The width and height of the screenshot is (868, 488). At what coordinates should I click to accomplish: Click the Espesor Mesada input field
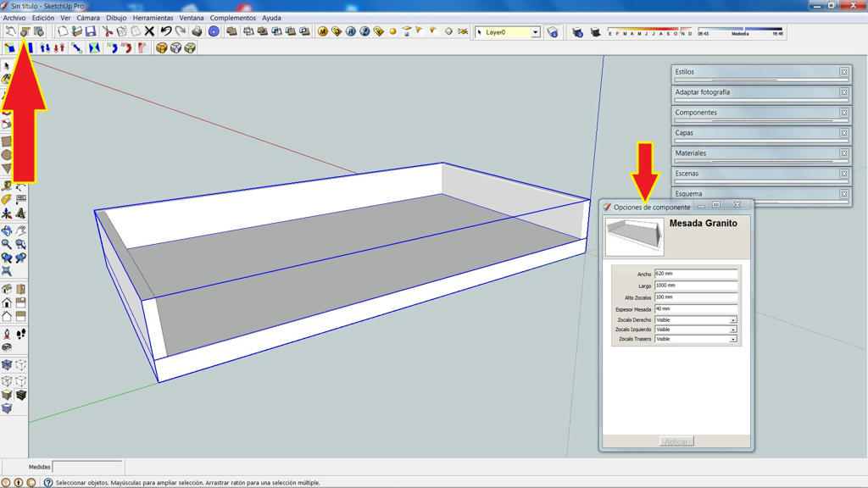coord(696,308)
